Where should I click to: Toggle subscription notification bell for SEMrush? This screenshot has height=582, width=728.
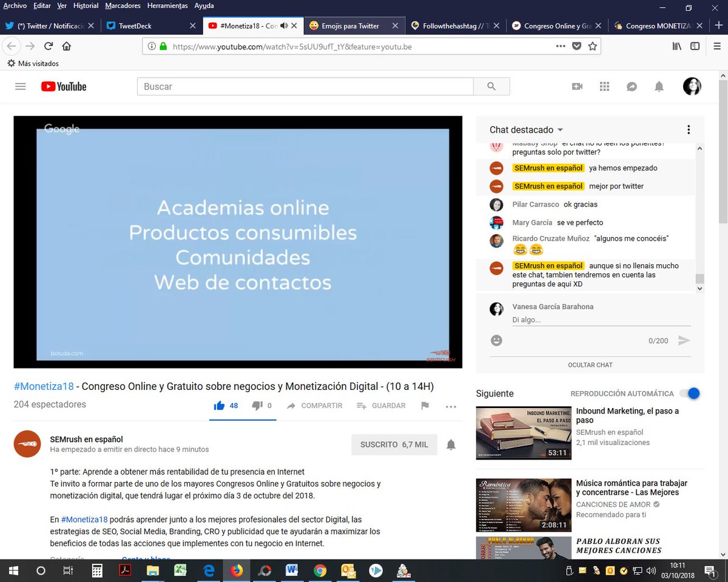click(451, 444)
